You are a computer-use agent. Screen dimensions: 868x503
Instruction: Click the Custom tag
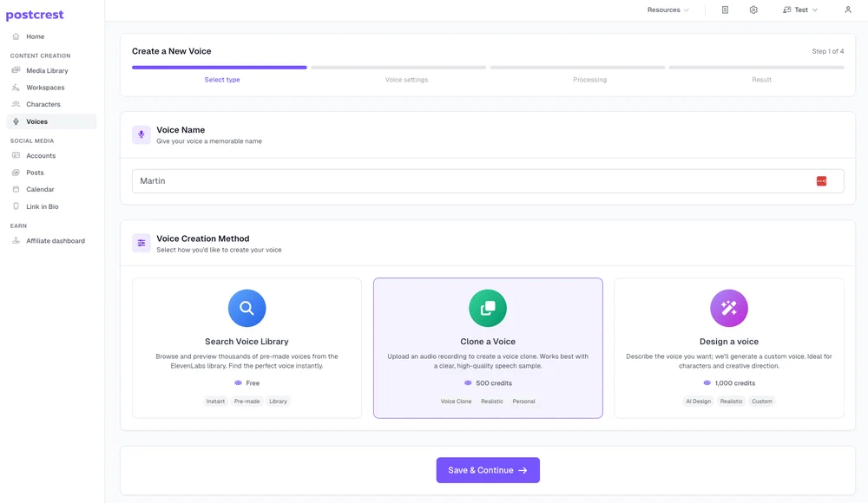coord(762,402)
